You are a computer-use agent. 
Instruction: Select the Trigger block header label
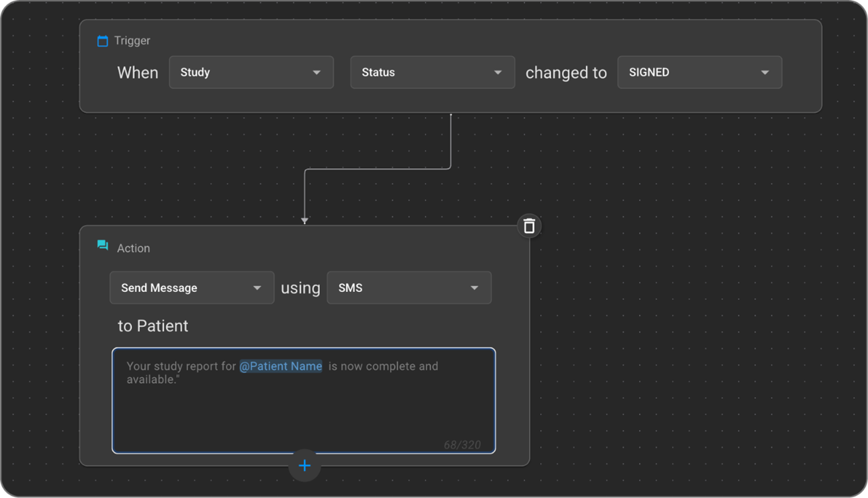click(132, 41)
